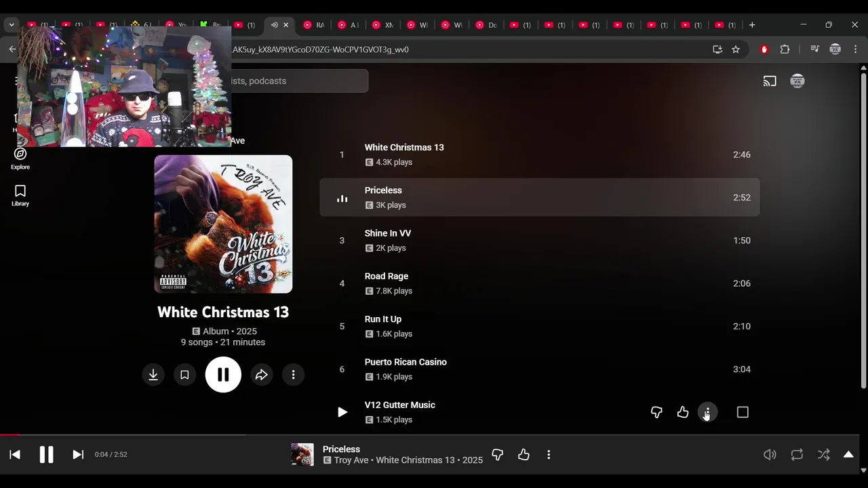Like Priceless in player bar

524,455
